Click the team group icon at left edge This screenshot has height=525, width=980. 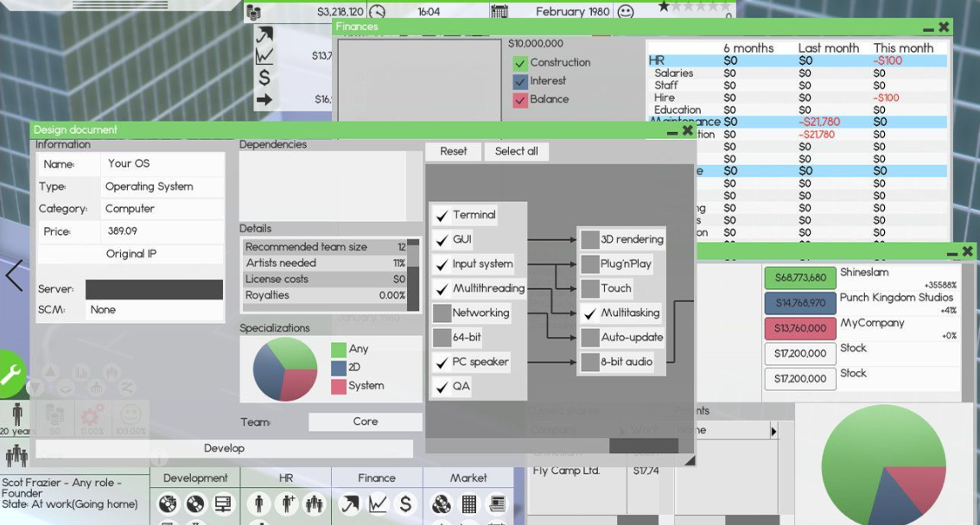click(16, 456)
